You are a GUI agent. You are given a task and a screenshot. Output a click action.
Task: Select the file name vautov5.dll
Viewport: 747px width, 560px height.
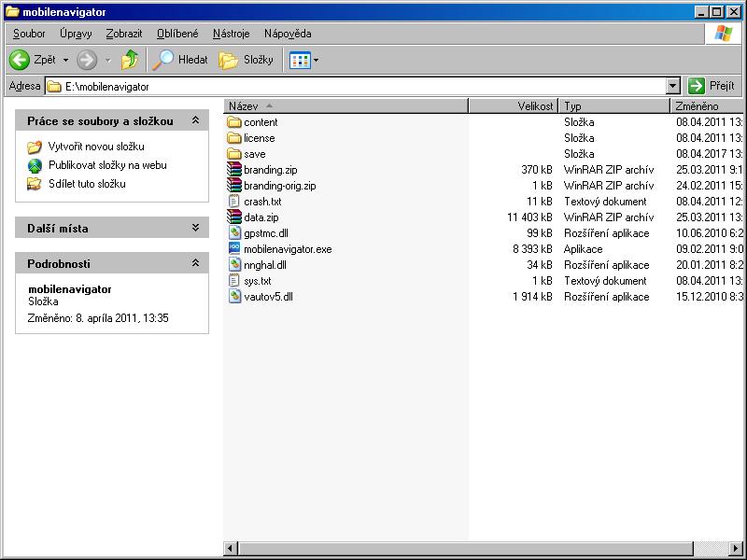pyautogui.click(x=268, y=297)
